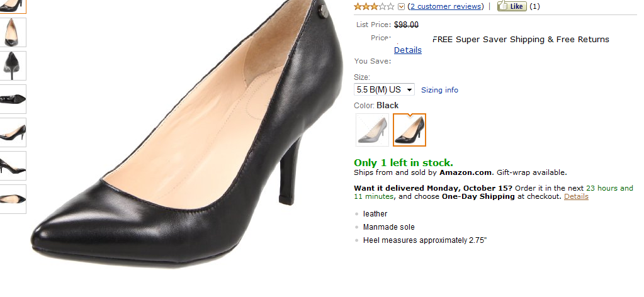This screenshot has height=297, width=644.
Task: Open the bottom thumbnail showing the insole
Action: [x=13, y=199]
